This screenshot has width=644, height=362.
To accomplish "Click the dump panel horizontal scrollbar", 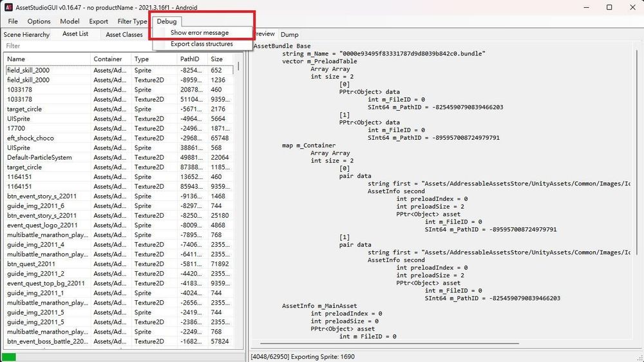I will [x=390, y=343].
